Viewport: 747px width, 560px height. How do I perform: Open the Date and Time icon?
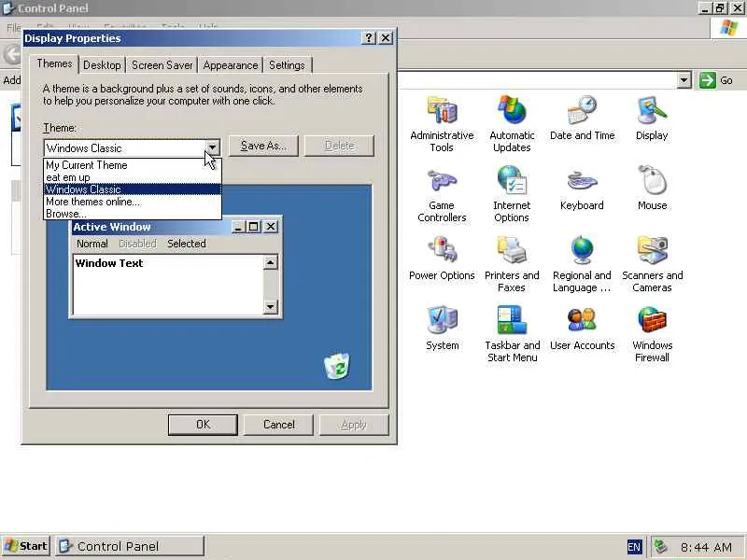[582, 119]
